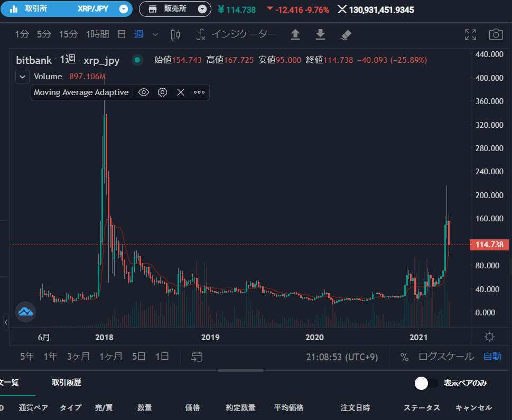This screenshot has height=420, width=512.
Task: Click the 売/買 column header
Action: tap(104, 408)
